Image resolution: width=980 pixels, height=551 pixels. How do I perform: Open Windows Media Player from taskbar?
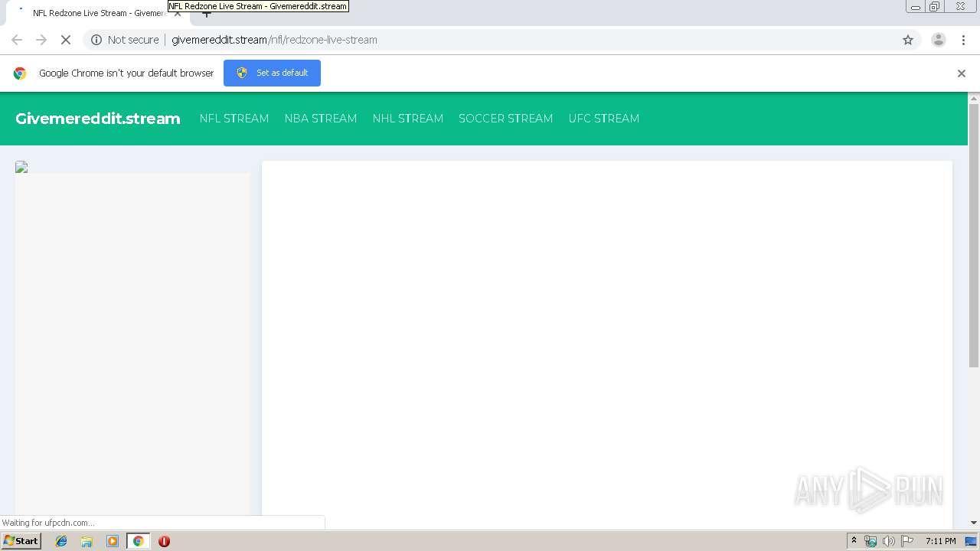point(113,541)
